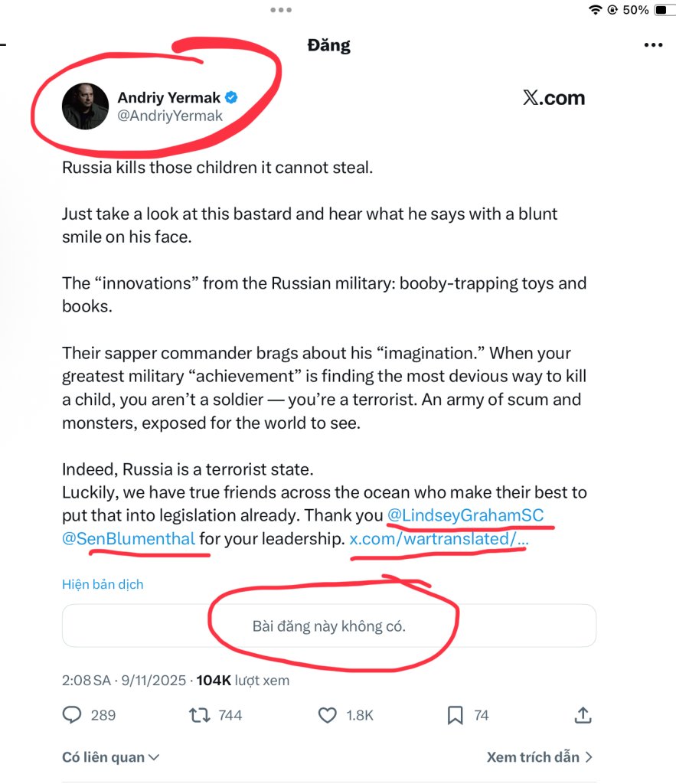This screenshot has width=676, height=784.
Task: Open the three-dot more options menu
Action: click(x=652, y=45)
